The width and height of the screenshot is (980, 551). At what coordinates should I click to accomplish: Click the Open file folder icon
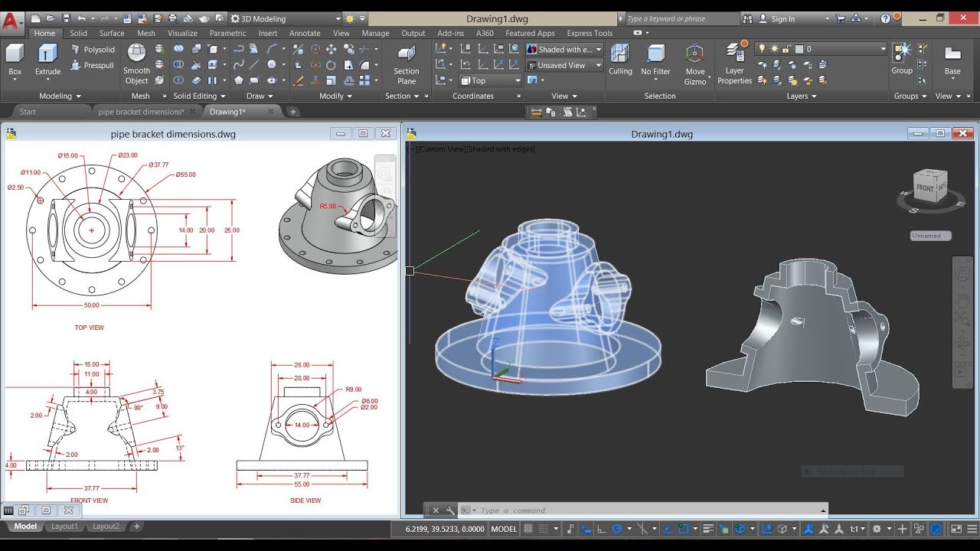pyautogui.click(x=51, y=18)
